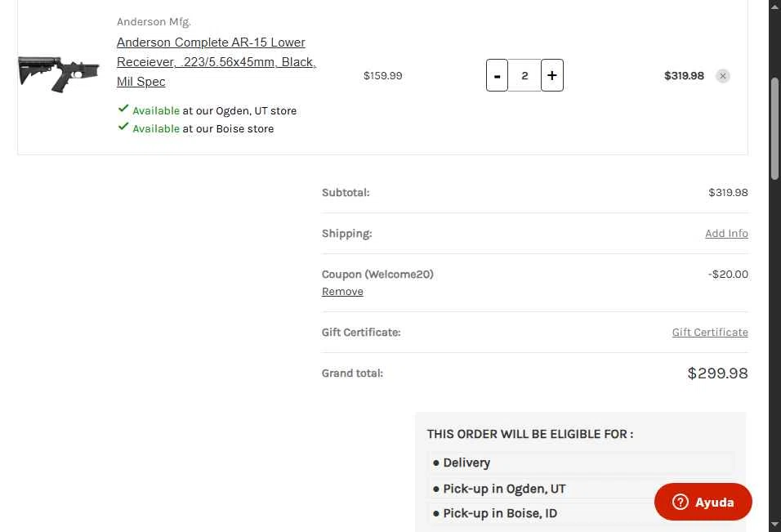The width and height of the screenshot is (781, 532).
Task: Click the Anderson Mfg. brand text
Action: (x=154, y=22)
